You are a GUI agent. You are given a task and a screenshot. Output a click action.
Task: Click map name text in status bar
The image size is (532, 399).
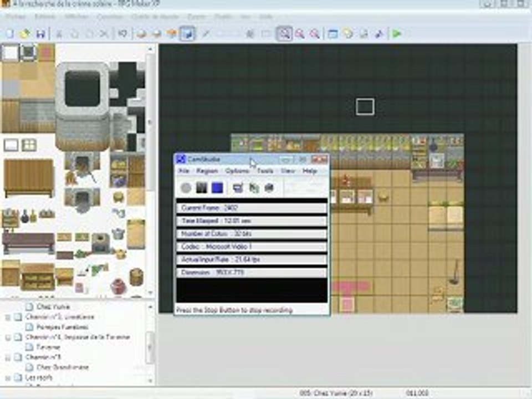(336, 393)
